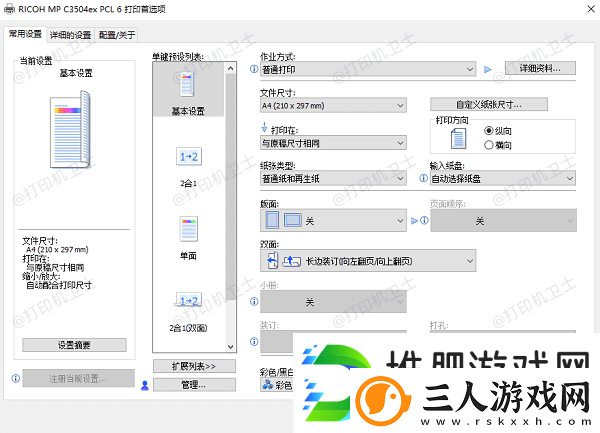Screen dimensions: 600x433
Task: Click the blue arrow beside 详细资料 button
Action: point(488,69)
